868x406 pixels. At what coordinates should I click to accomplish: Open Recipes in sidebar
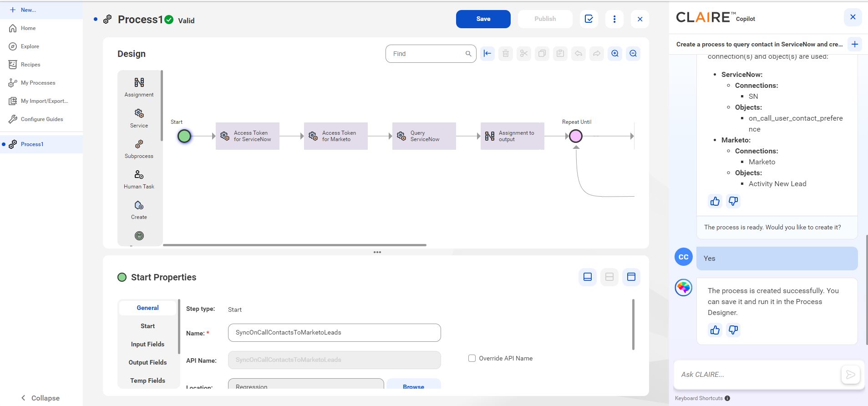[30, 65]
